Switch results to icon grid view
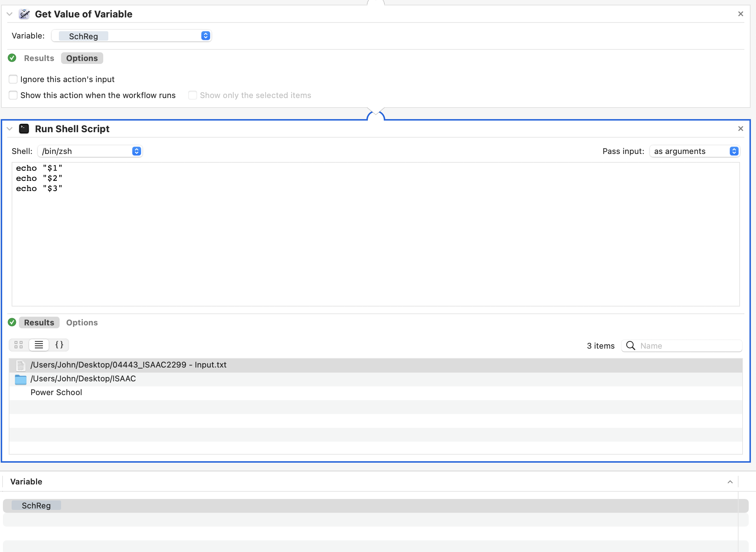756x552 pixels. [19, 345]
